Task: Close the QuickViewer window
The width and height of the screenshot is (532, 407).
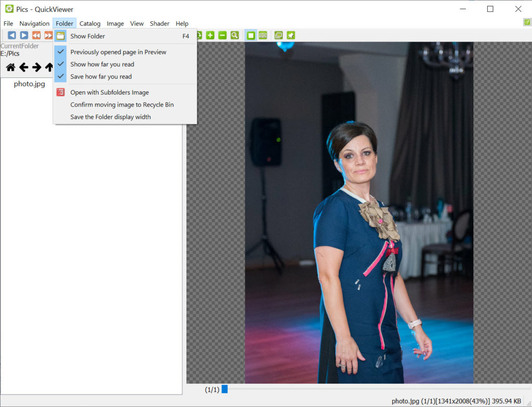Action: pos(518,9)
